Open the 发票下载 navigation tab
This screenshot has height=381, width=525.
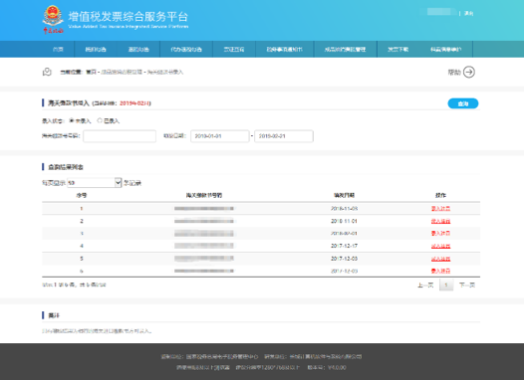point(398,49)
